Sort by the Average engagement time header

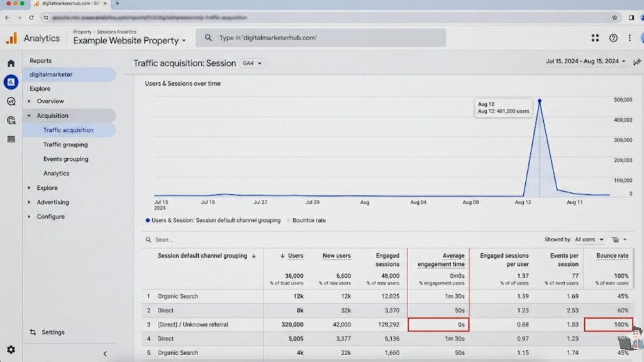point(441,260)
